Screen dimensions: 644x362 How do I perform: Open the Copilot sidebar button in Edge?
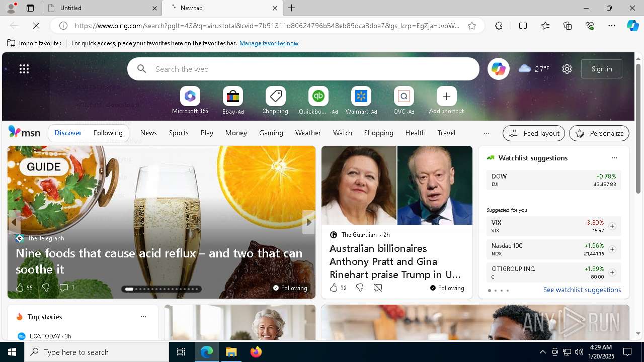pos(632,26)
